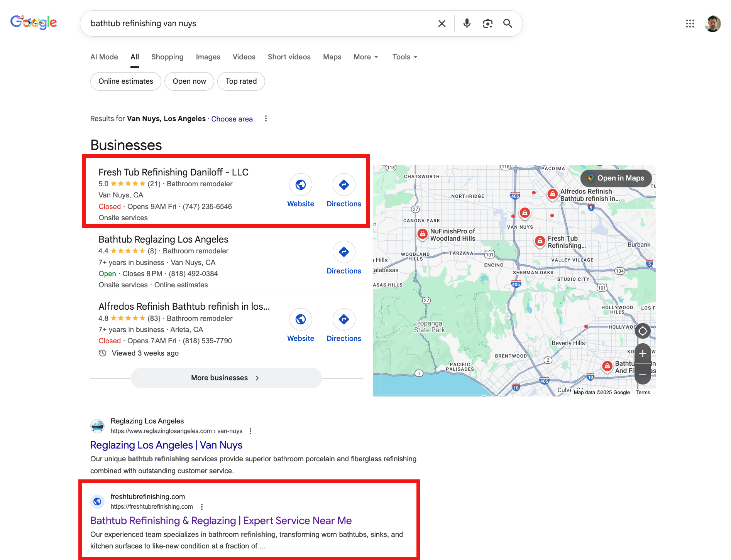The width and height of the screenshot is (731, 560).
Task: Open your Google account profile picture
Action: [x=712, y=23]
